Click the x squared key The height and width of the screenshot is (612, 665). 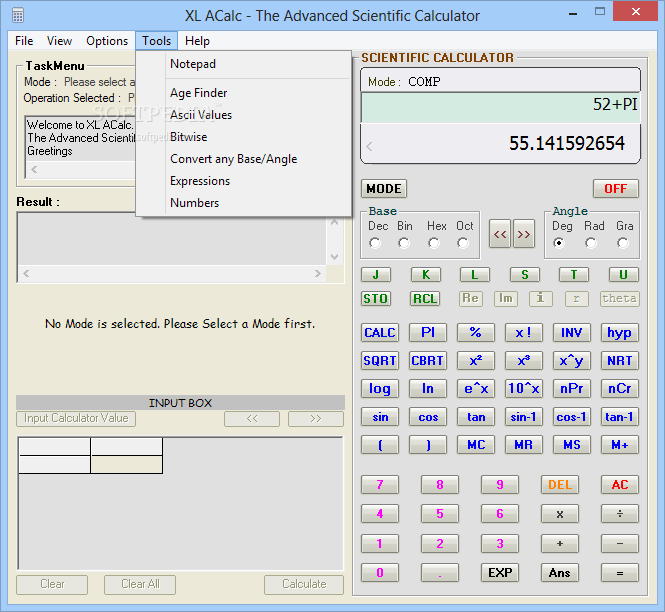tap(476, 360)
